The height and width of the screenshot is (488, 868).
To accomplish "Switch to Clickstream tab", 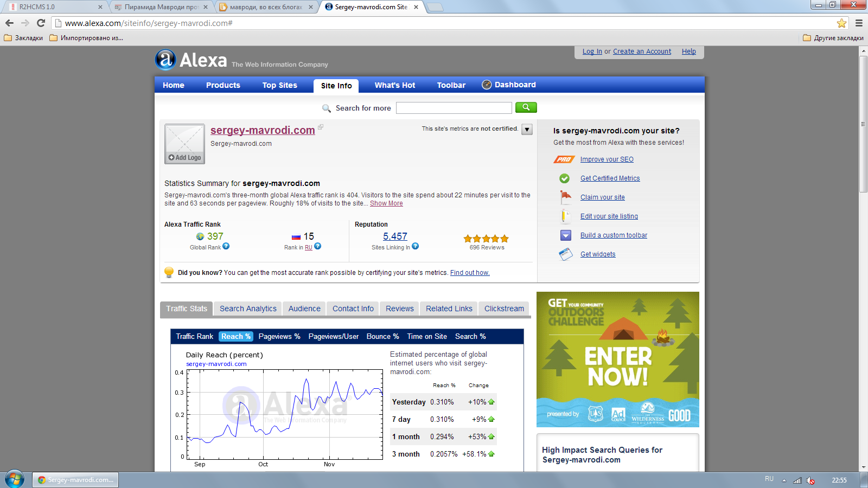I will tap(504, 309).
